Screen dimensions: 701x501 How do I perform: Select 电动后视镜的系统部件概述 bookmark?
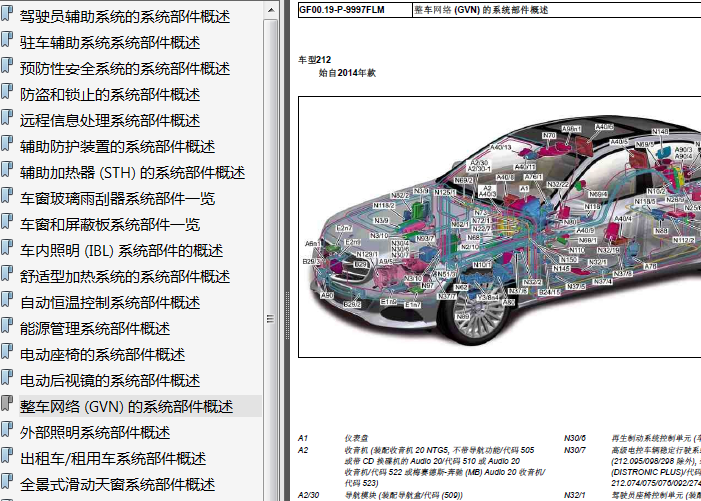click(110, 380)
